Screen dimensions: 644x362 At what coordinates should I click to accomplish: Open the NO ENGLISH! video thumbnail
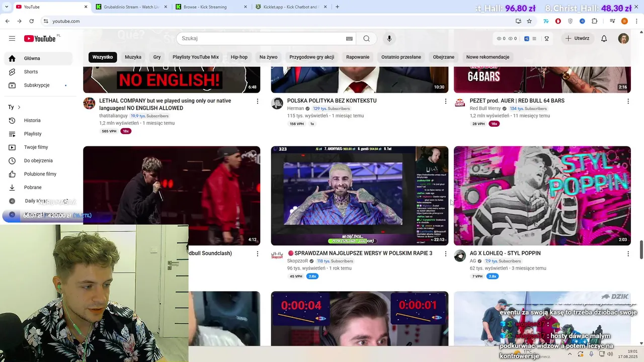[x=172, y=79]
